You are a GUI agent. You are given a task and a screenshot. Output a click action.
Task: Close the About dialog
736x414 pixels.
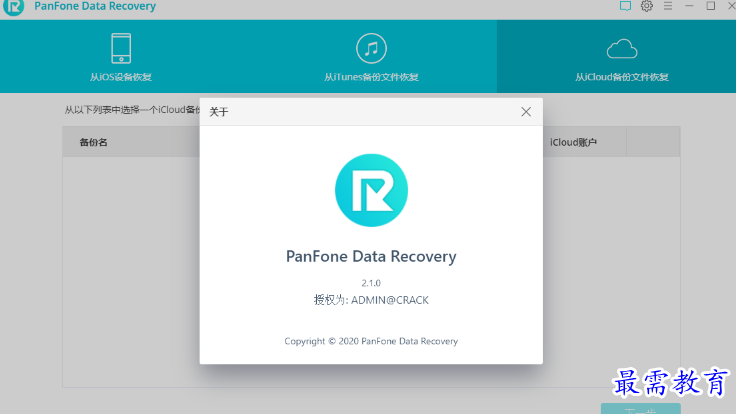(x=526, y=112)
